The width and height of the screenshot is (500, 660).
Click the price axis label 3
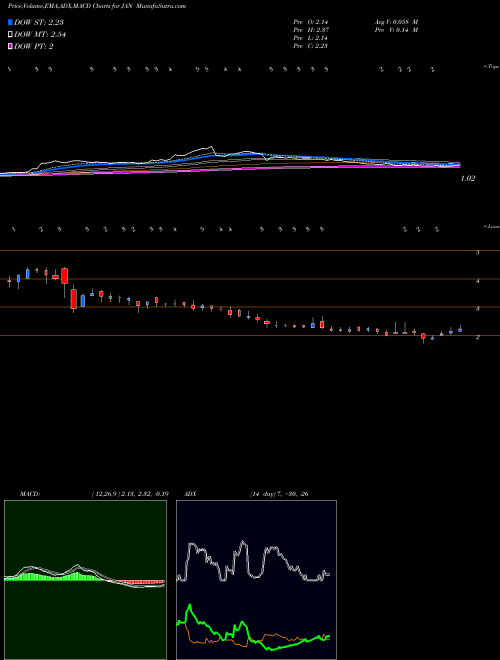(478, 309)
